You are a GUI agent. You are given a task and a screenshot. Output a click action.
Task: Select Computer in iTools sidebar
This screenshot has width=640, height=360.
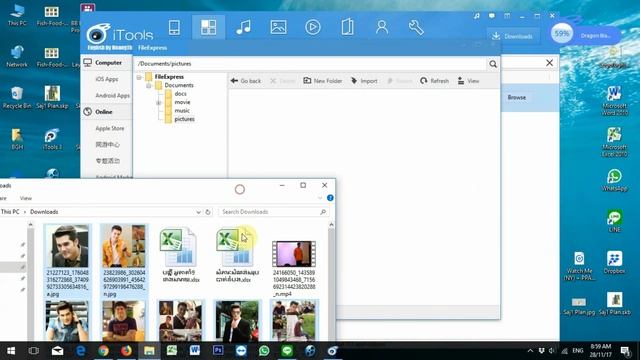(107, 63)
